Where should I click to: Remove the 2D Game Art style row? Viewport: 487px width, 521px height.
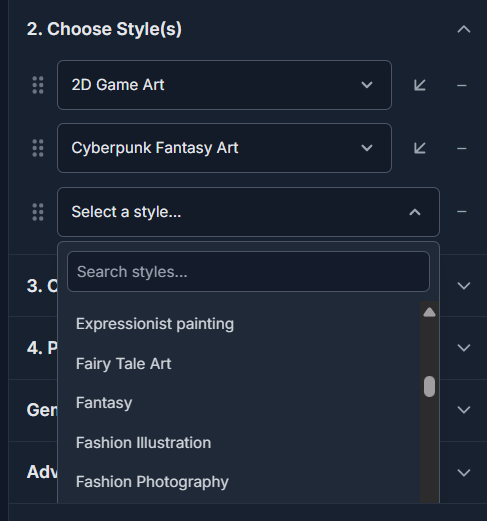(462, 86)
